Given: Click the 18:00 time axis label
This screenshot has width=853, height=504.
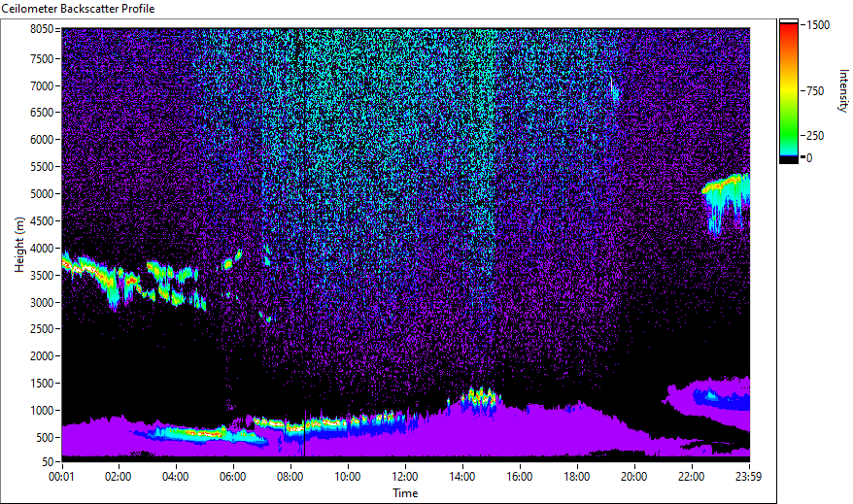Looking at the screenshot, I should coord(577,477).
